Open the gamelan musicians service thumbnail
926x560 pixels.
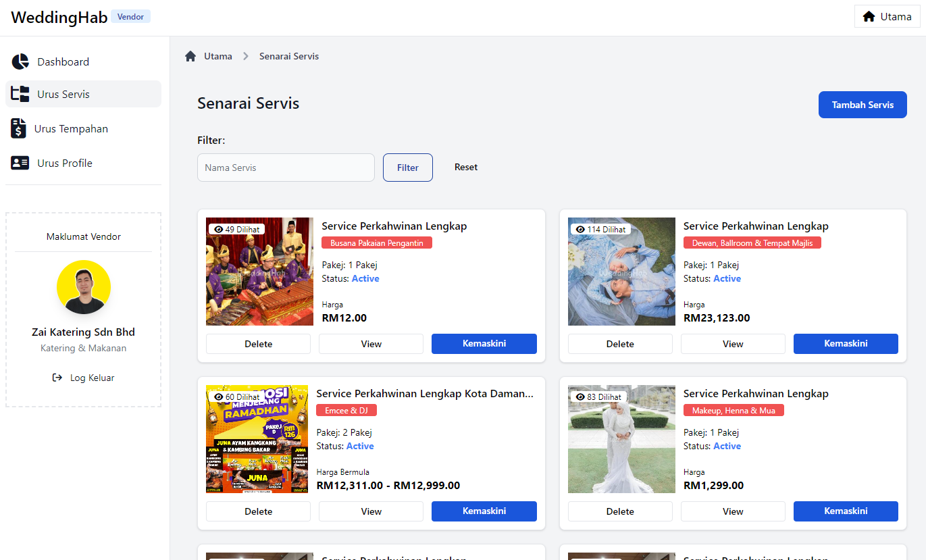(x=259, y=272)
